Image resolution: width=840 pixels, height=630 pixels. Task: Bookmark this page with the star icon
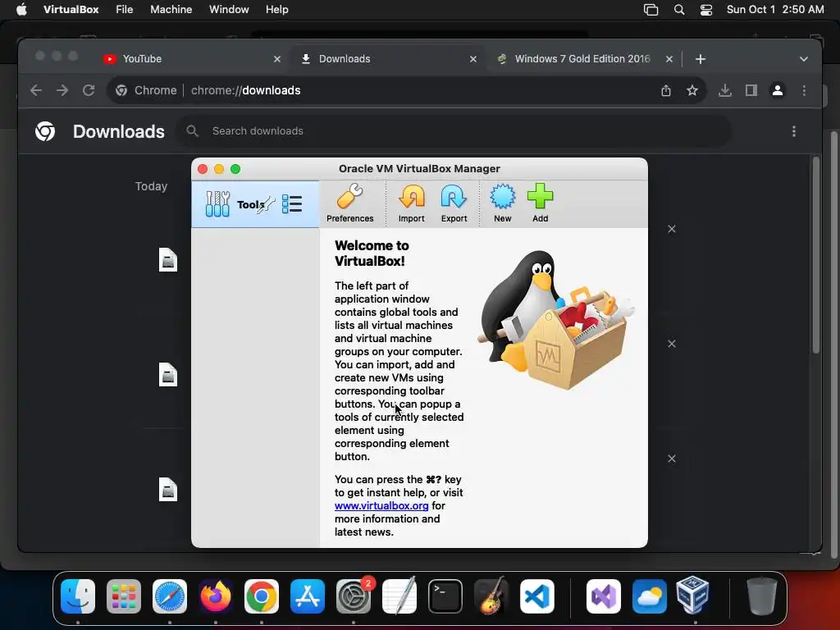pos(692,90)
